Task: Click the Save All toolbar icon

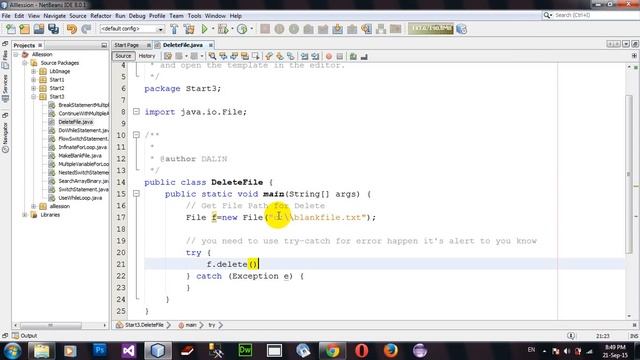Action: 53,29
